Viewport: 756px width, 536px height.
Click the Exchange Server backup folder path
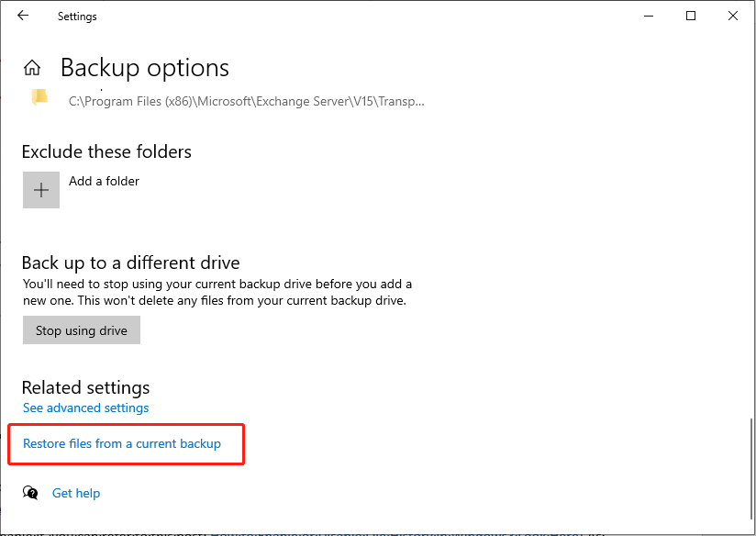coord(248,101)
